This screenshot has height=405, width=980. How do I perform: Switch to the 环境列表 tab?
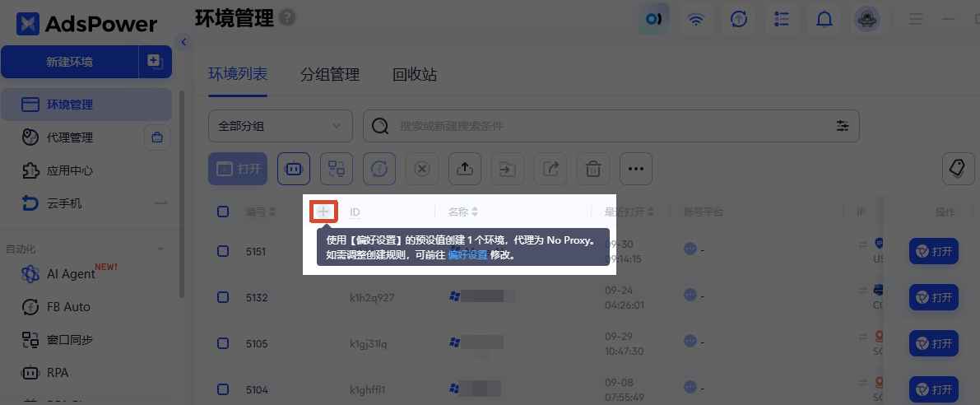[x=238, y=75]
